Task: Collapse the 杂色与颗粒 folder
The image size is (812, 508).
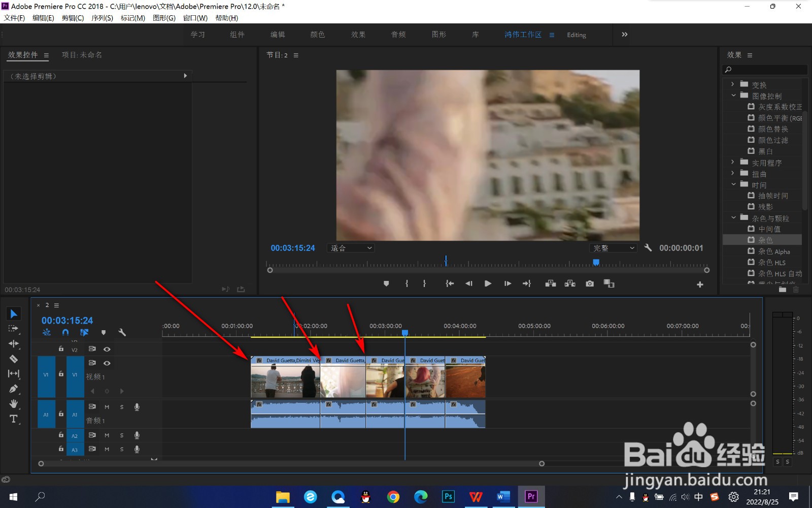Action: pos(733,217)
